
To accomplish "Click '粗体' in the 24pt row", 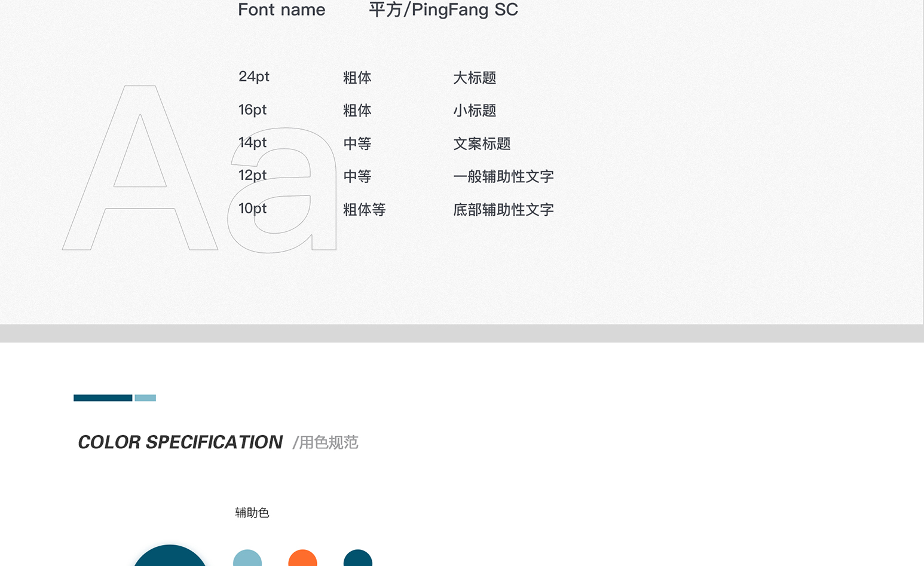I will [x=357, y=78].
